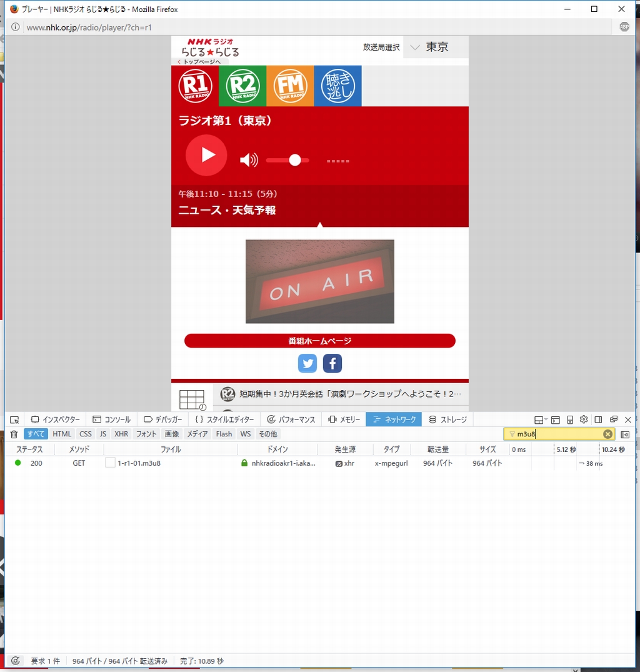Open the R2 短期集中！3か月英会話 program entry
Screen dimensions: 640x672
coord(341,394)
